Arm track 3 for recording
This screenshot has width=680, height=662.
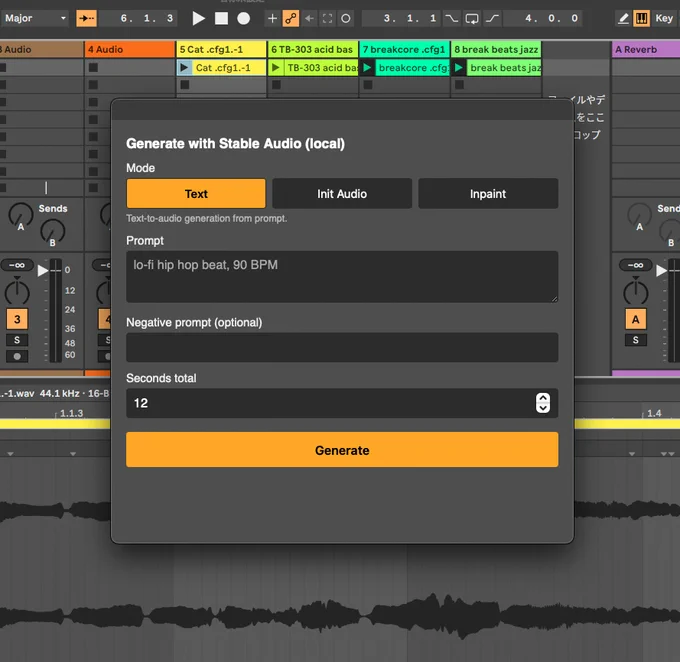(17, 357)
